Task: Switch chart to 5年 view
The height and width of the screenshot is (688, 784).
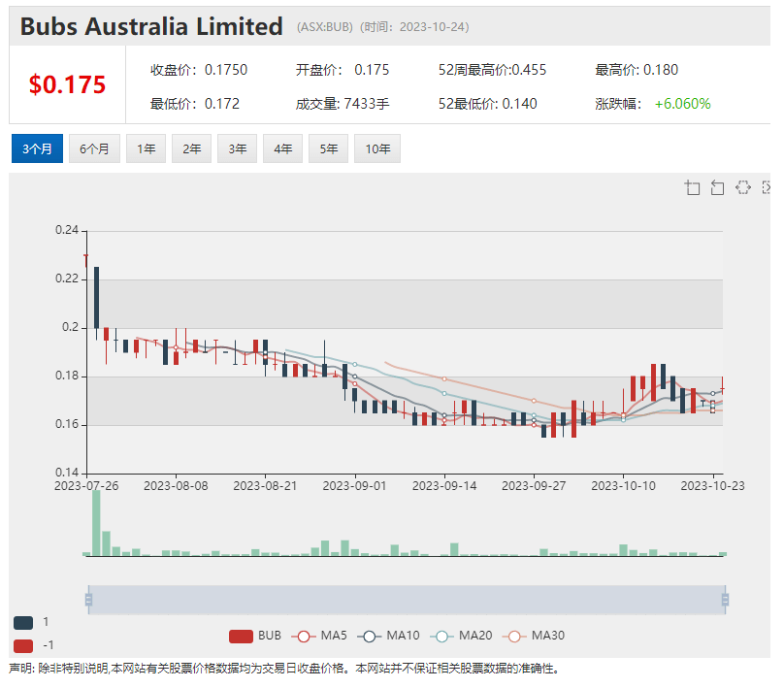Action: [x=328, y=148]
